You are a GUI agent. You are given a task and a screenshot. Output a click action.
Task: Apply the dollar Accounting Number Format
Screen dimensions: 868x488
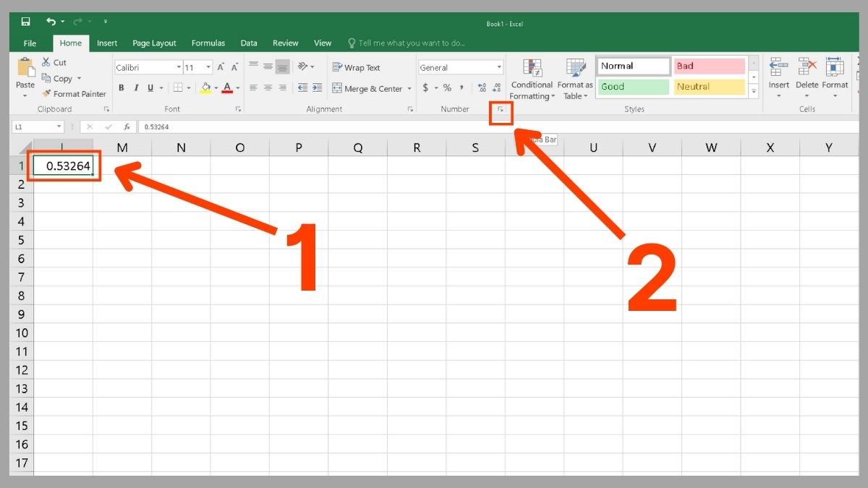coord(425,87)
